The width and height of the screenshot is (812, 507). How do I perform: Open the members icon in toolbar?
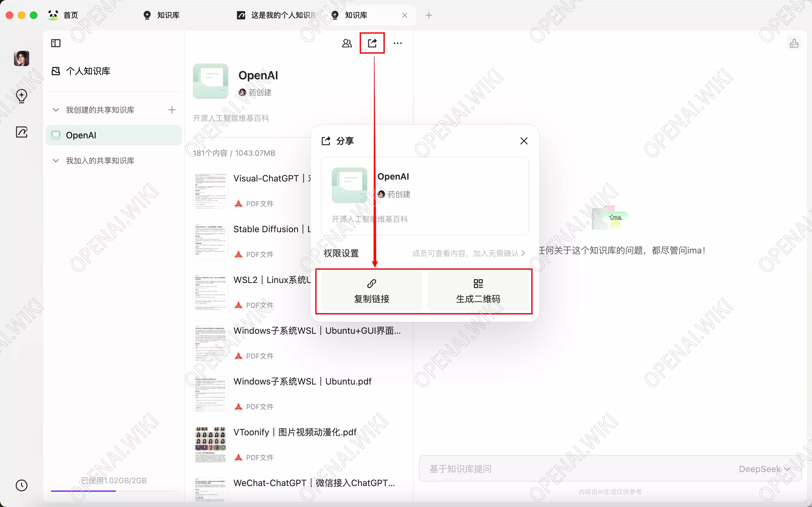347,43
